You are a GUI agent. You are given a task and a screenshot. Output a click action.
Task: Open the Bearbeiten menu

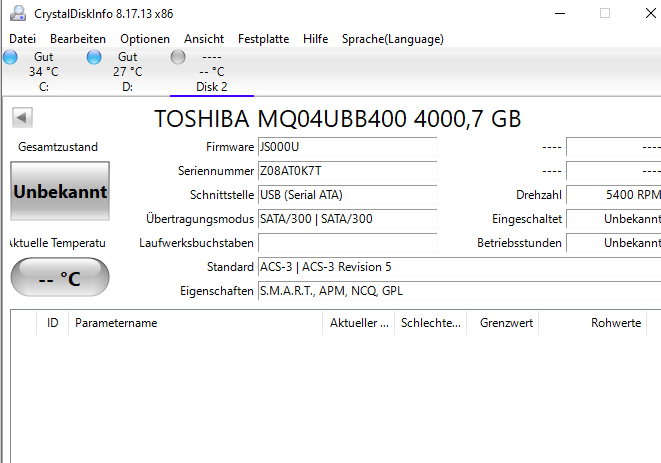tap(78, 39)
